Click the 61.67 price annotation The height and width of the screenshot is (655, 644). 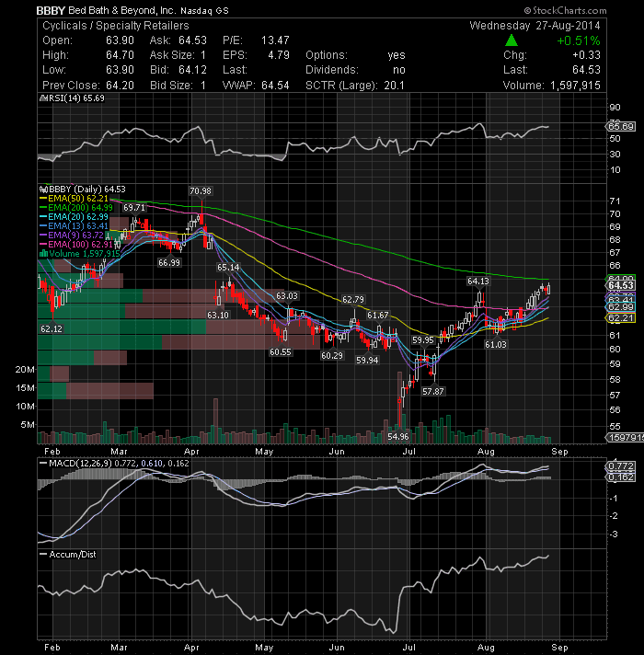(378, 315)
